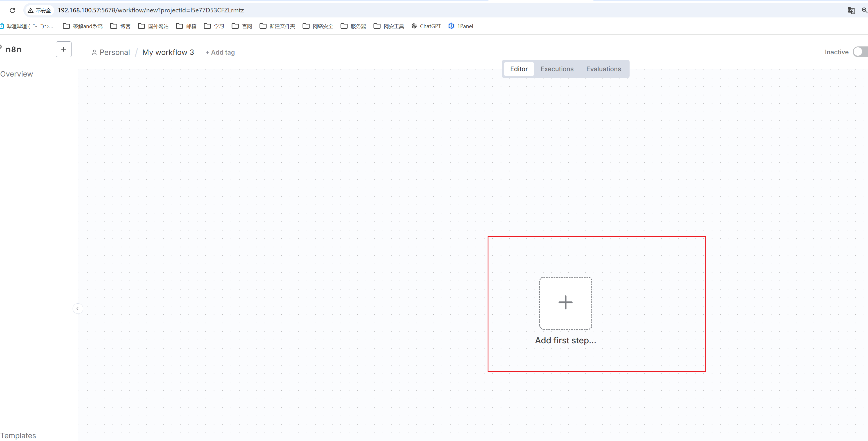868x441 pixels.
Task: Switch to the Evaluations tab
Action: pos(603,69)
